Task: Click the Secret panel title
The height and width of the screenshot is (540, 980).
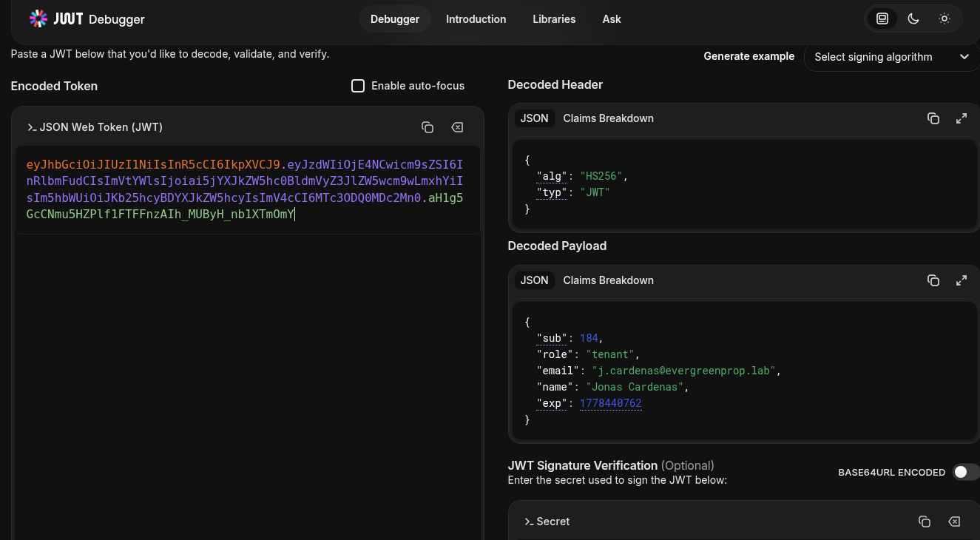Action: [553, 522]
